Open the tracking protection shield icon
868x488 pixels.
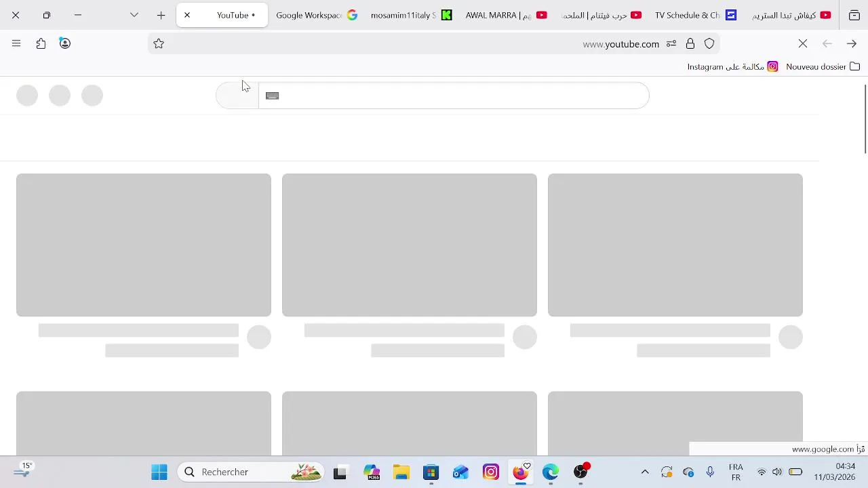point(709,44)
